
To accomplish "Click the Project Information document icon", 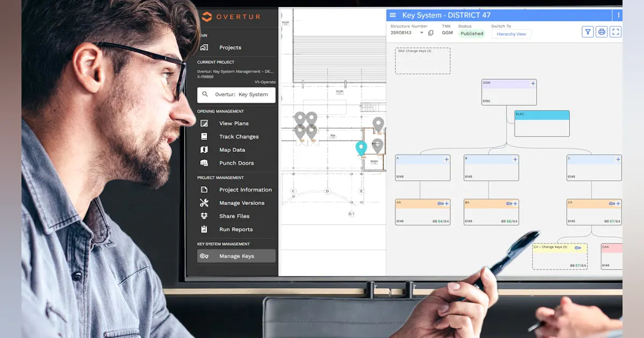I will click(204, 189).
